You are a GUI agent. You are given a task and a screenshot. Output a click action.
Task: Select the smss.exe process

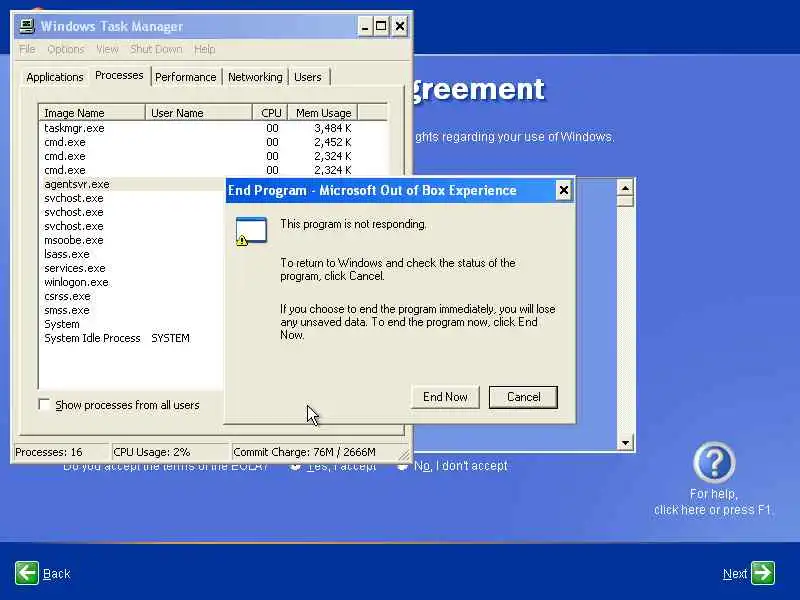coord(133,310)
